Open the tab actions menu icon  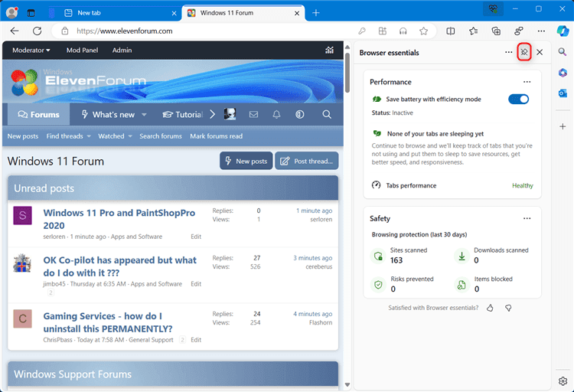(x=31, y=13)
